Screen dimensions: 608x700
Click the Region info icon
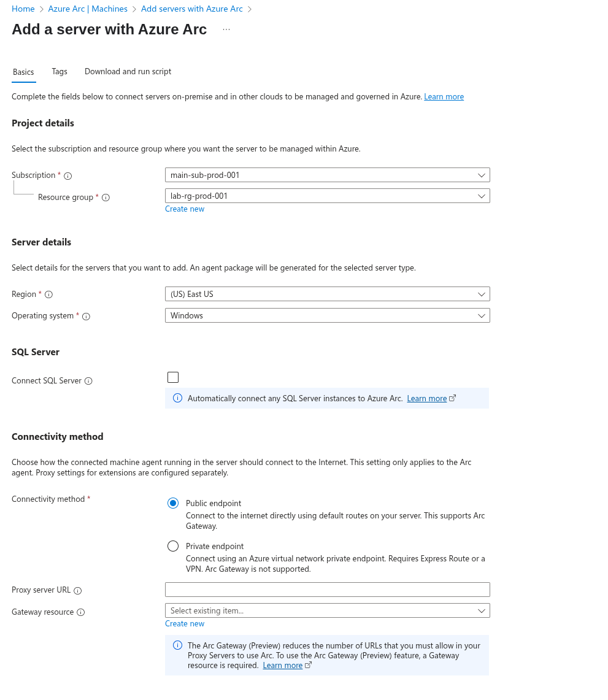(48, 294)
